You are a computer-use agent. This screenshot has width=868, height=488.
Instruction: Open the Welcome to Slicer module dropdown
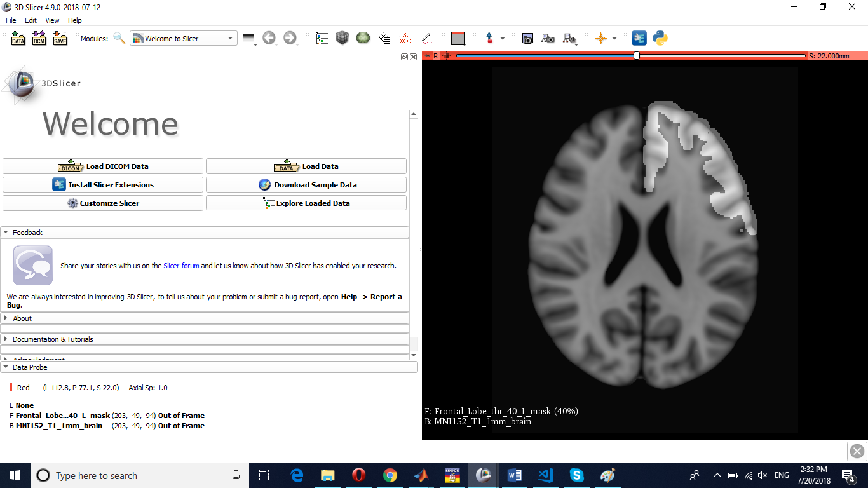[184, 39]
